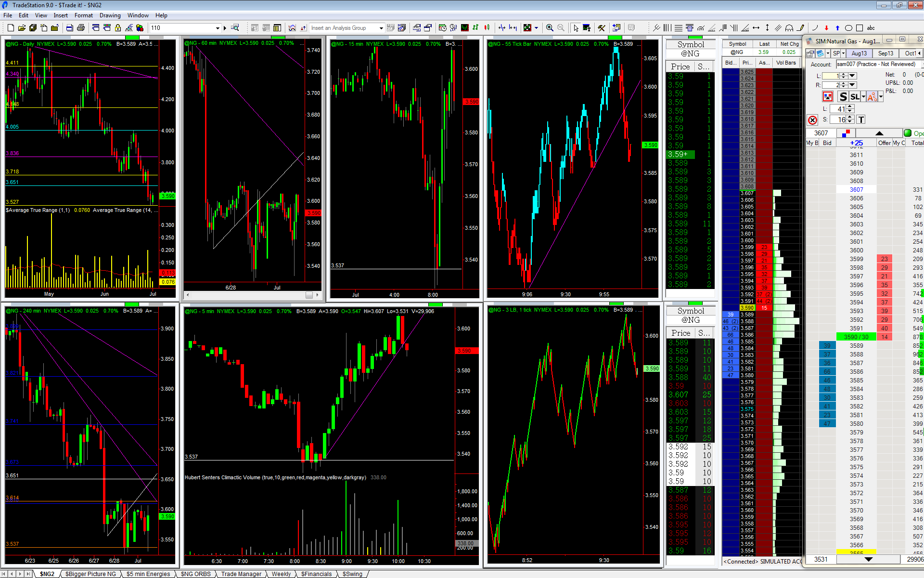924x578 pixels.
Task: Select the rectangle drawing tool
Action: tap(860, 28)
